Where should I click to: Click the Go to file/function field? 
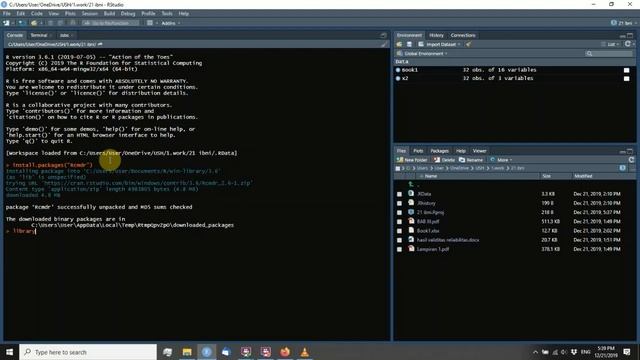point(110,23)
